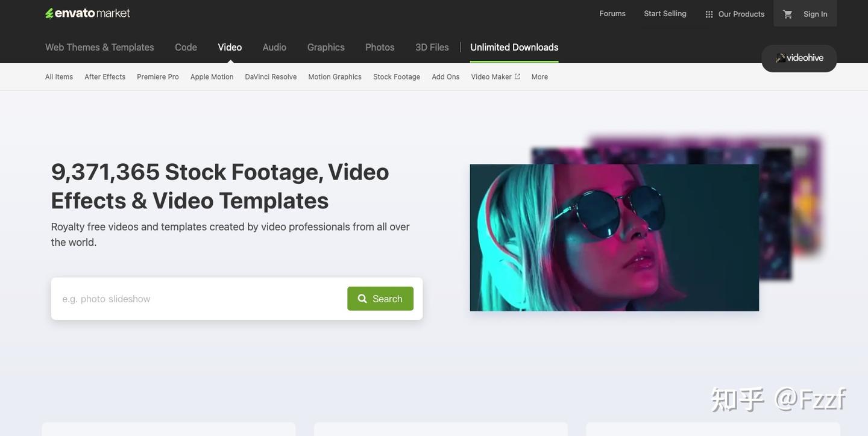The image size is (868, 436).
Task: Click the Our Products grid icon
Action: tap(709, 14)
